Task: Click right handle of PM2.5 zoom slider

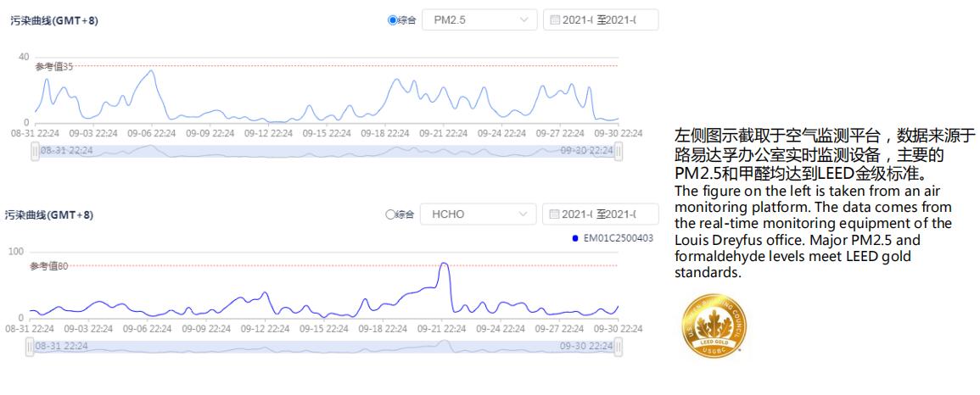Action: (x=619, y=151)
